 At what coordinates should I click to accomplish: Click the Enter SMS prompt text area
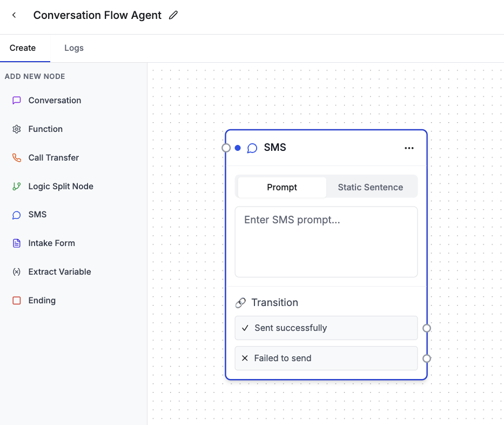pos(326,242)
